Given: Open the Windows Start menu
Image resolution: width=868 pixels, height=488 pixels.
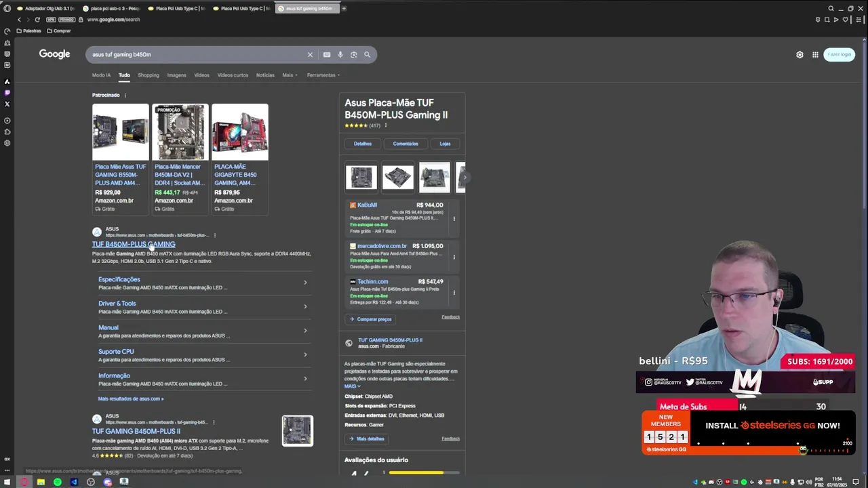Looking at the screenshot, I should 7,482.
